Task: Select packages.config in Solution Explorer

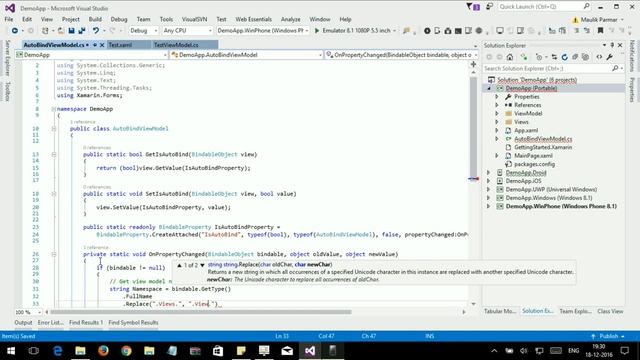Action: (534, 164)
